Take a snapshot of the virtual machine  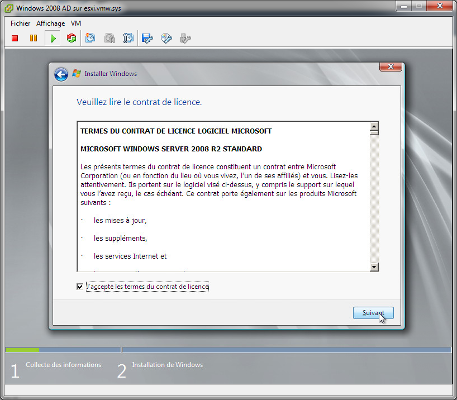coord(90,38)
